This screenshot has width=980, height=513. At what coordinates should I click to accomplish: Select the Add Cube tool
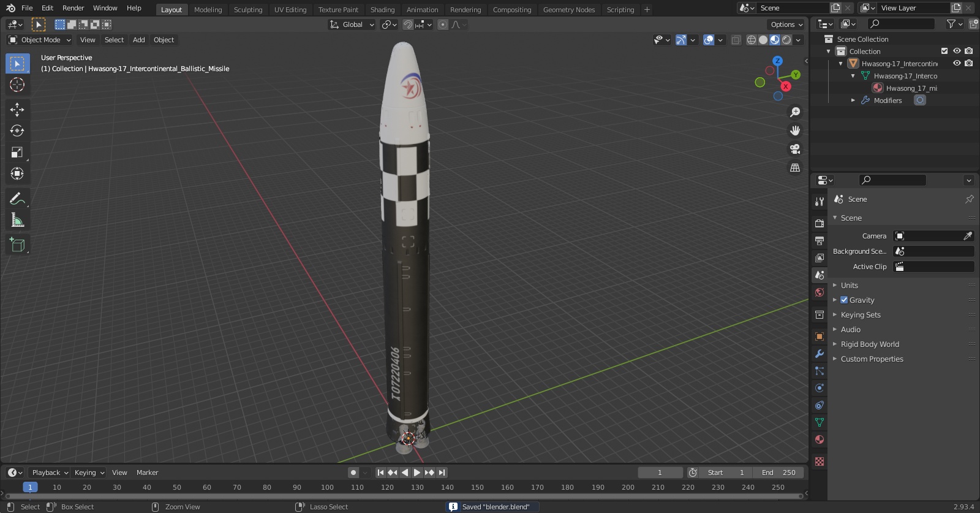click(17, 245)
